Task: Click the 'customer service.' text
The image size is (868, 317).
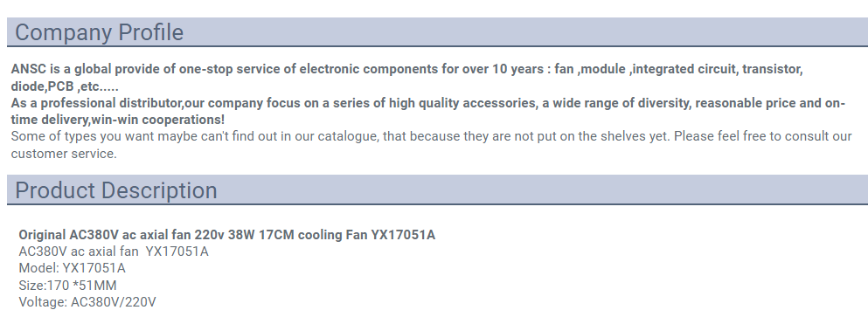Action: pos(64,154)
